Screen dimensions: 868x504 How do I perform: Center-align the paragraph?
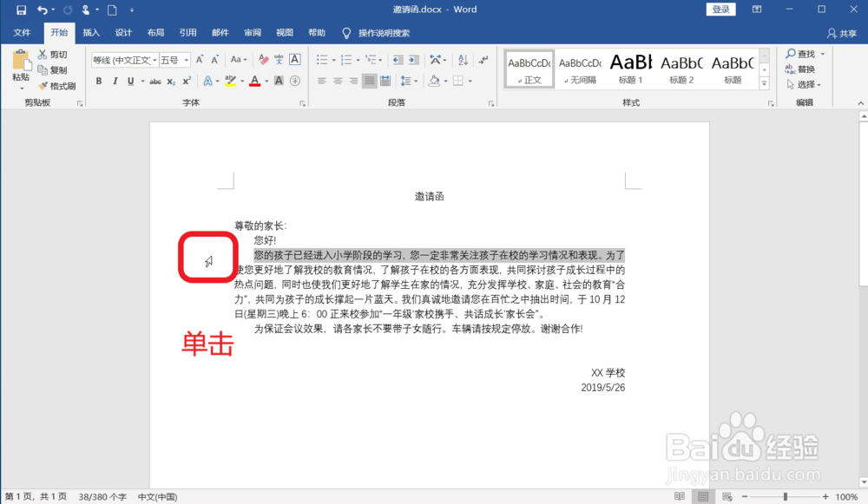click(339, 81)
